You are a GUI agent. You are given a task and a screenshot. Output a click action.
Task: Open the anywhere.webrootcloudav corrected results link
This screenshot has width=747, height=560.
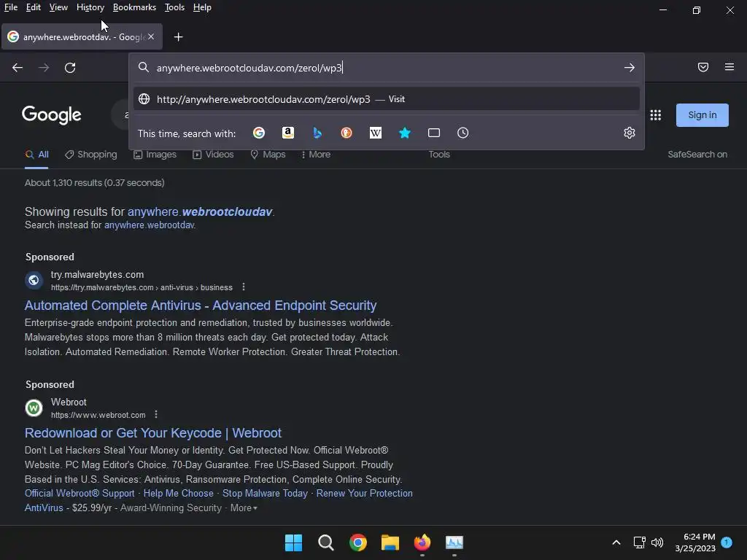(200, 212)
